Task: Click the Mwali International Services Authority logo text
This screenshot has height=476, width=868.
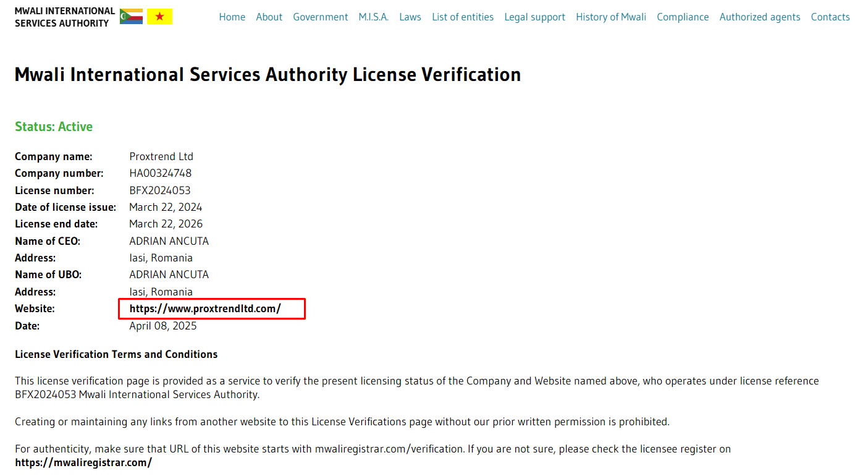Action: [64, 17]
